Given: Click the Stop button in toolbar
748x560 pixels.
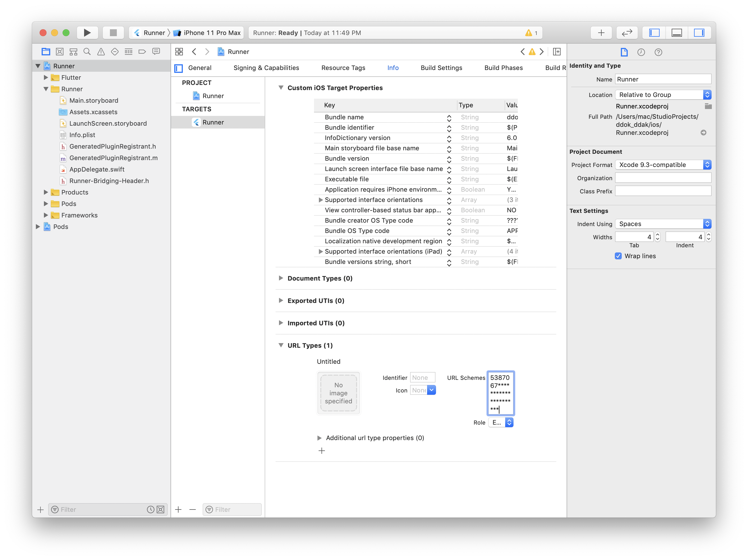Looking at the screenshot, I should tap(113, 33).
